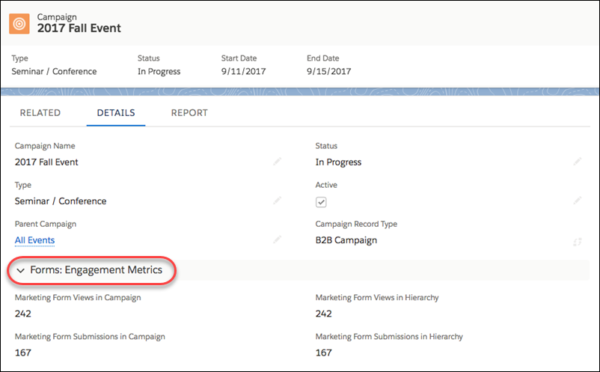Screen dimensions: 600x372
Task: Click Marketing Form Views in Hierarchy value 242
Action: click(324, 314)
